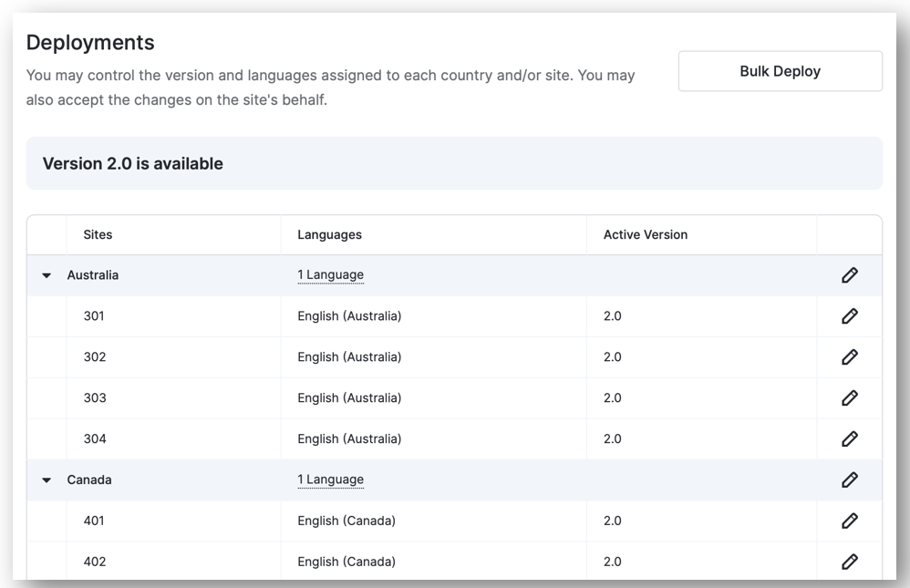Image resolution: width=910 pixels, height=588 pixels.
Task: Click the Languages column header
Action: coord(329,234)
